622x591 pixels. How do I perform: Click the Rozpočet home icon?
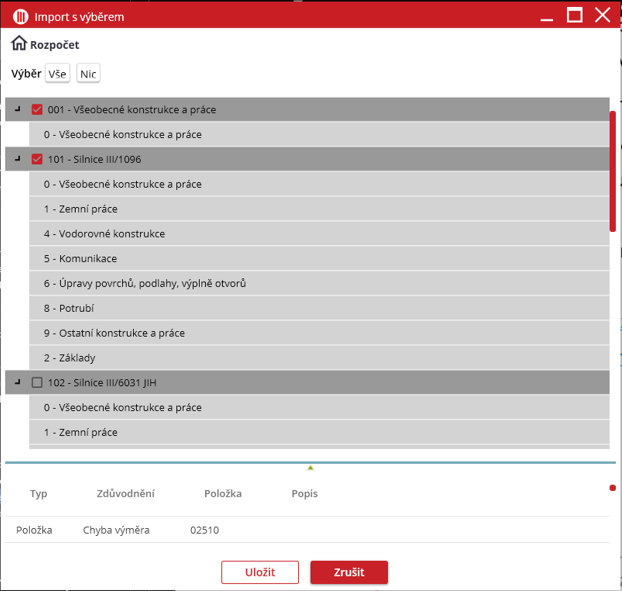(18, 44)
